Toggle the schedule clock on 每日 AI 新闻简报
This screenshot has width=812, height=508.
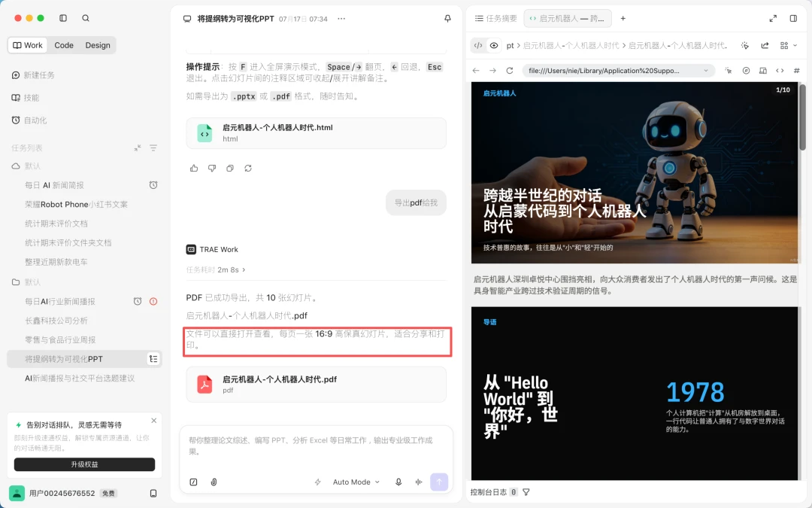pos(153,185)
